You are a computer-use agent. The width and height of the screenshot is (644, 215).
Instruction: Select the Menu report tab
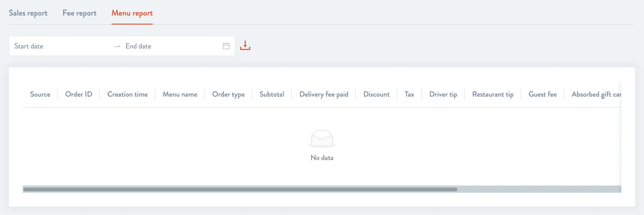click(x=132, y=13)
